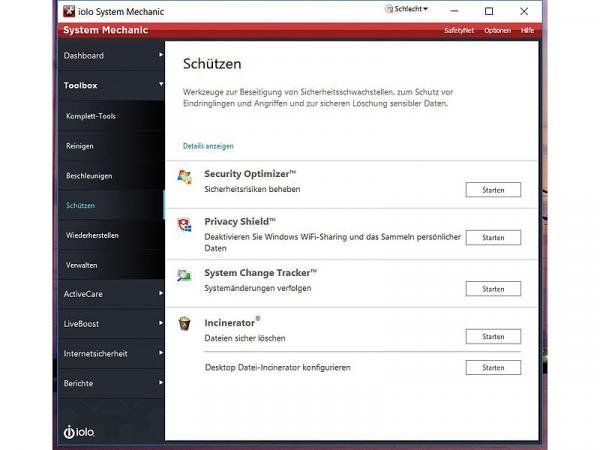Expand the Internetsicherheit section
Image resolution: width=600 pixels, height=450 pixels.
click(111, 354)
